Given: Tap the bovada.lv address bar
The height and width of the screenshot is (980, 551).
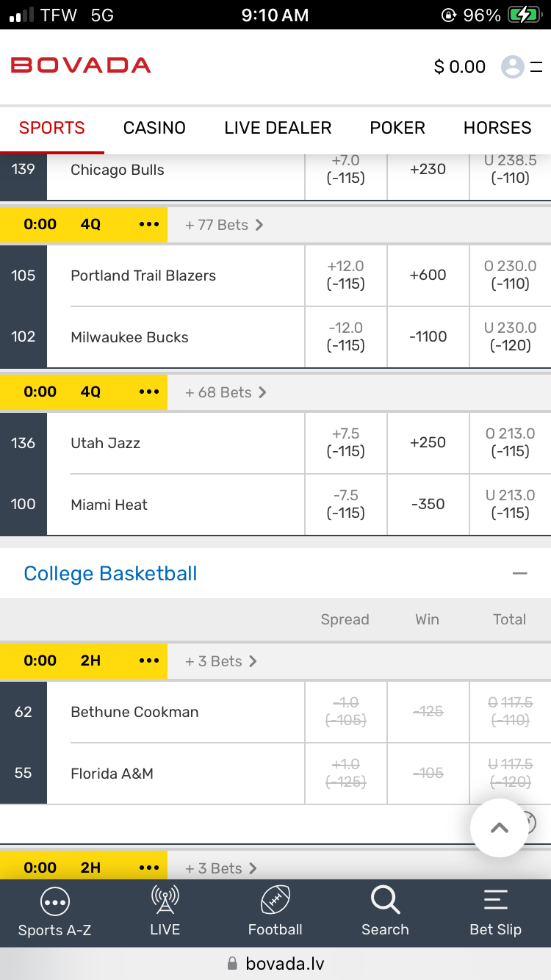Looking at the screenshot, I should [275, 963].
